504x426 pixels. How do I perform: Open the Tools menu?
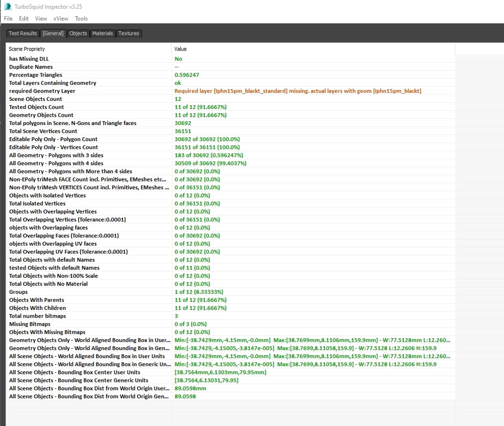click(x=81, y=19)
